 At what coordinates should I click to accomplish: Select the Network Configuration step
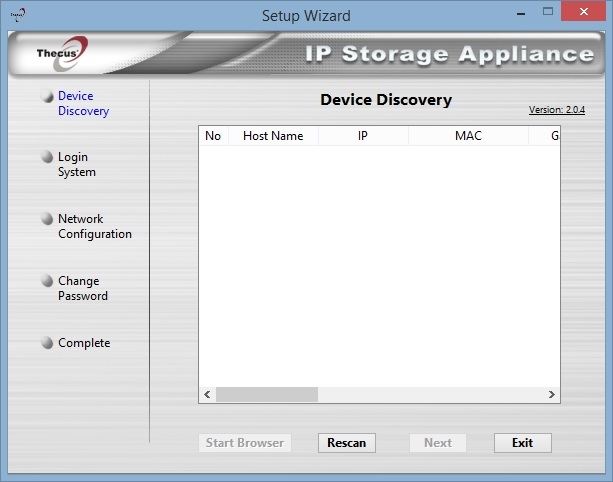coord(95,226)
